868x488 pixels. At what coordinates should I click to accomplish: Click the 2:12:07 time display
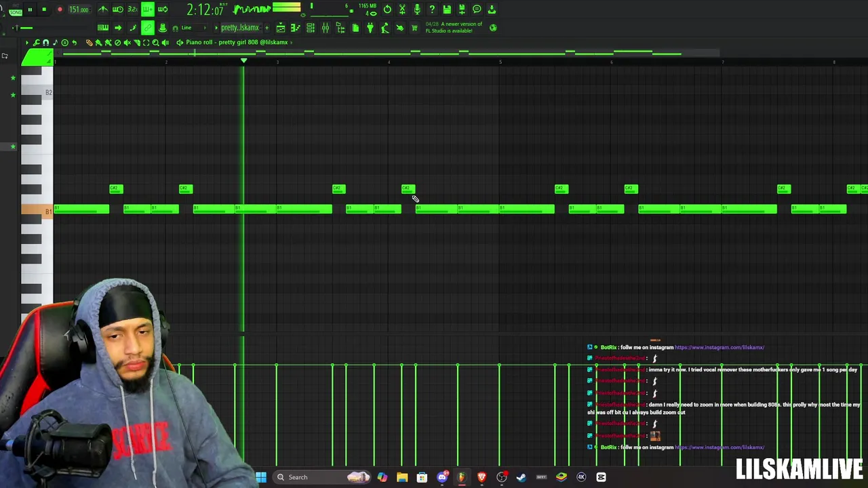point(205,10)
